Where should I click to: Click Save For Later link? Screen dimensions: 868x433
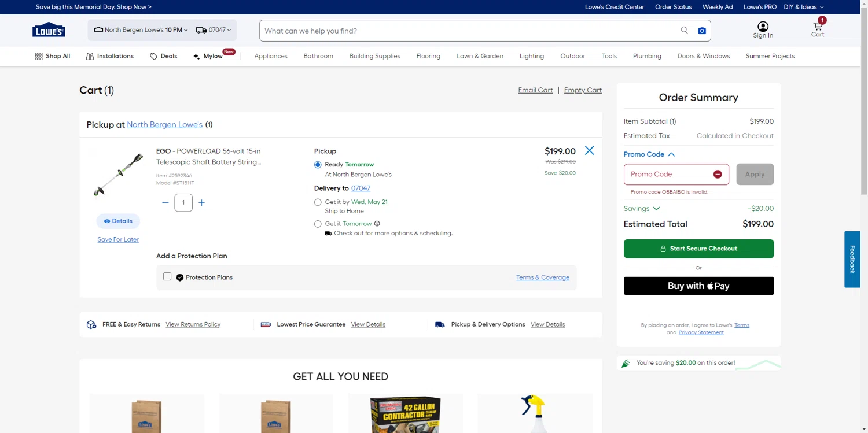(118, 239)
